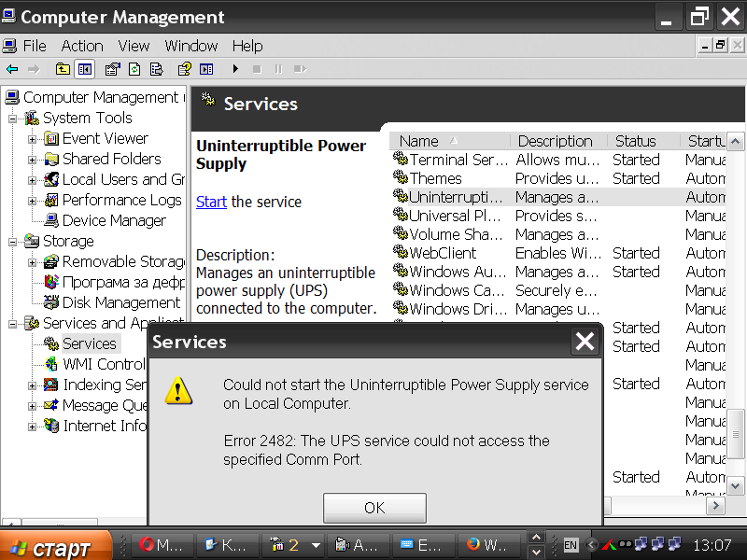Click horizontal scroll right arrow of list

[715, 506]
